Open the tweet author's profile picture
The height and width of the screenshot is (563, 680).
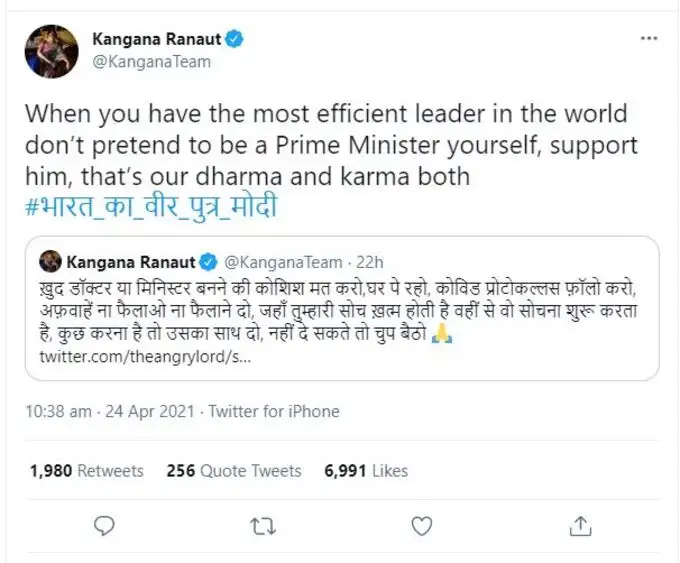[x=56, y=51]
